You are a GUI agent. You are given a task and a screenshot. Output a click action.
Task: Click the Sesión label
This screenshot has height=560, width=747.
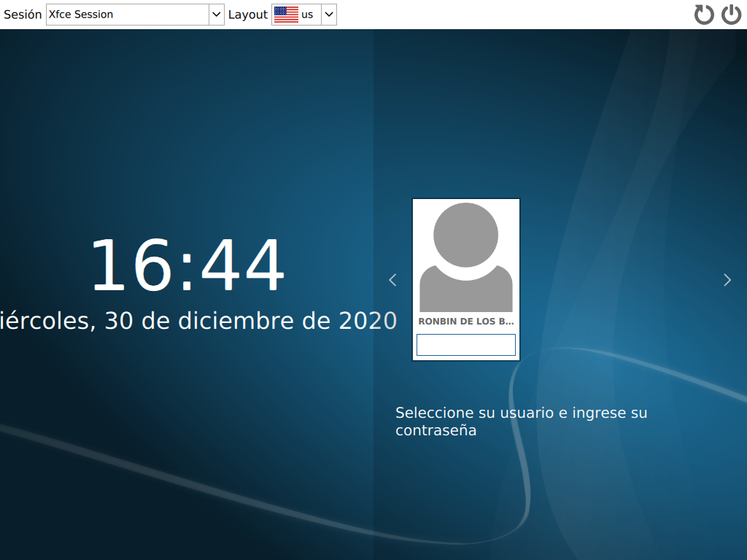pyautogui.click(x=23, y=15)
